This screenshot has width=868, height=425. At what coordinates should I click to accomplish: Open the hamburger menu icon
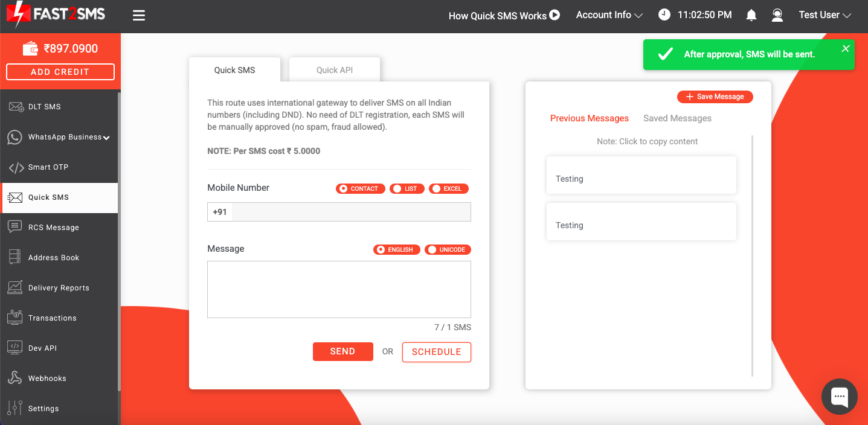point(139,16)
